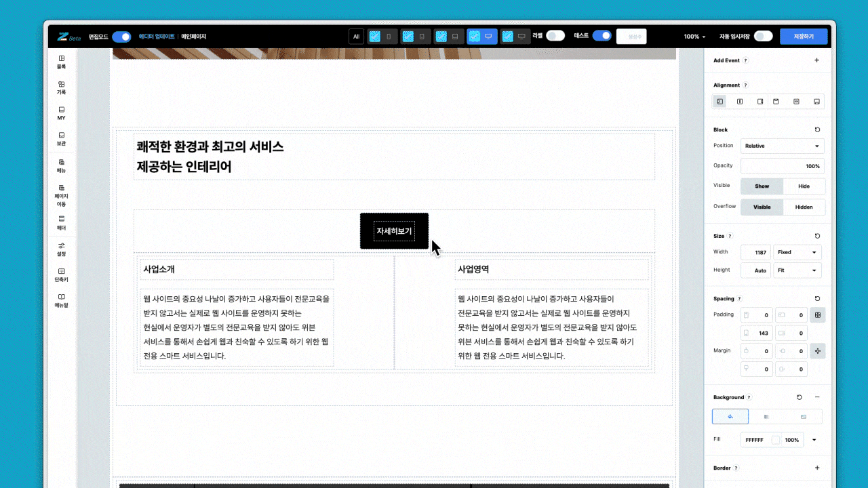Expand the Border section with plus
Image resolution: width=868 pixels, height=488 pixels.
(817, 468)
